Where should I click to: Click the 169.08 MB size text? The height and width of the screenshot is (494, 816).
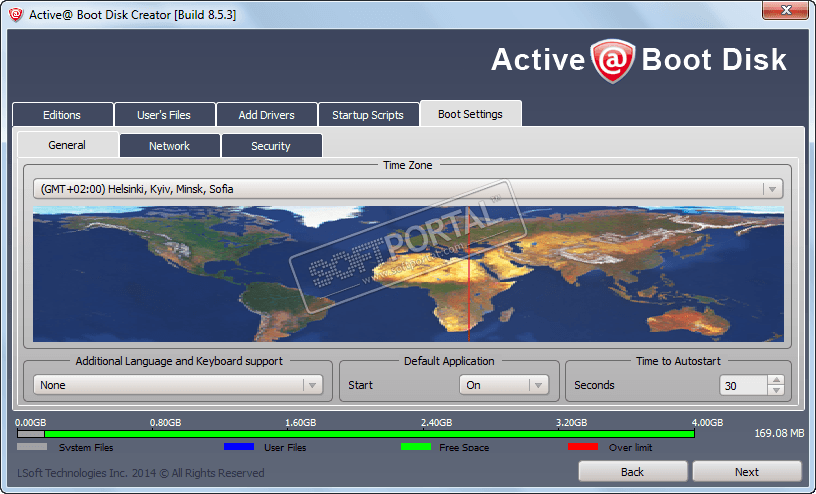(x=779, y=433)
